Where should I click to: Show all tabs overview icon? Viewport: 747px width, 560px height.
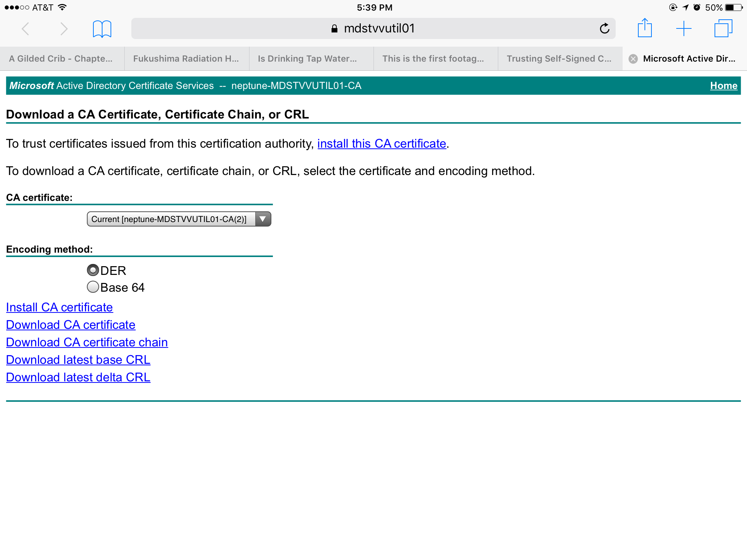[x=723, y=28]
